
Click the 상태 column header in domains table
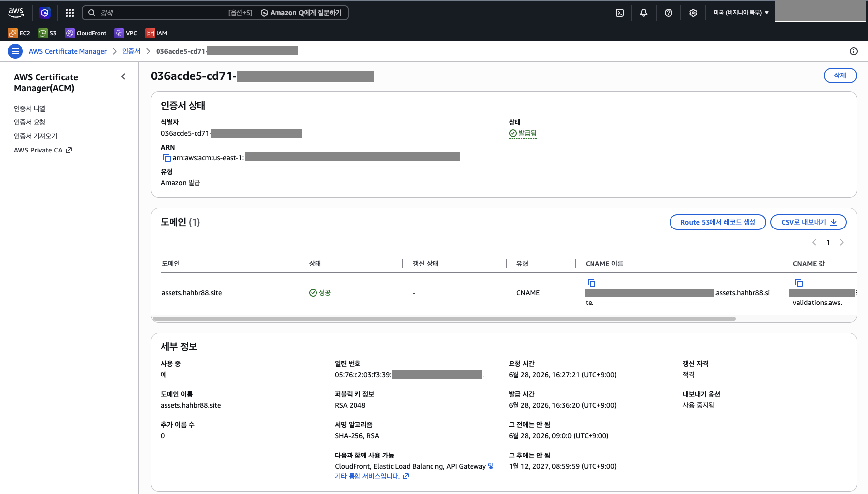point(315,264)
